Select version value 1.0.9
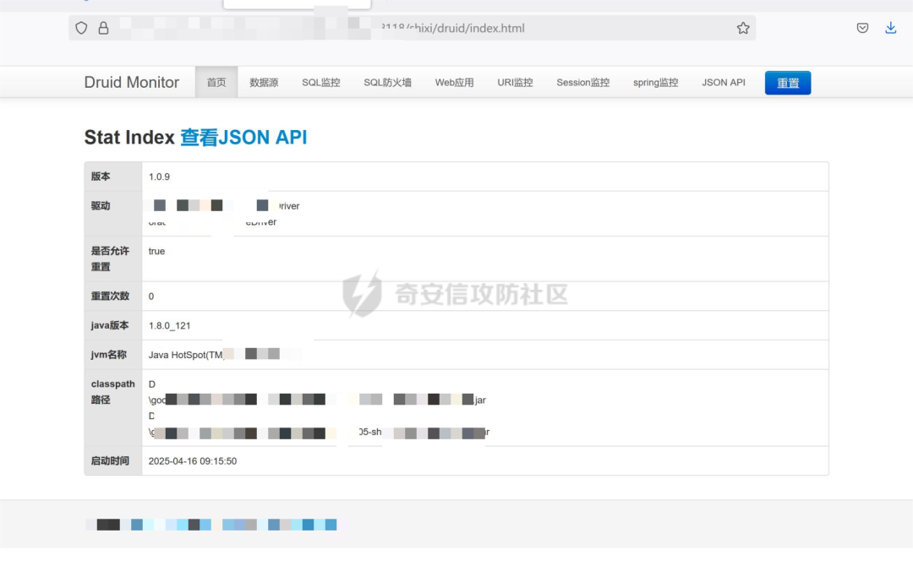Screen dimensions: 913x588 click(159, 177)
